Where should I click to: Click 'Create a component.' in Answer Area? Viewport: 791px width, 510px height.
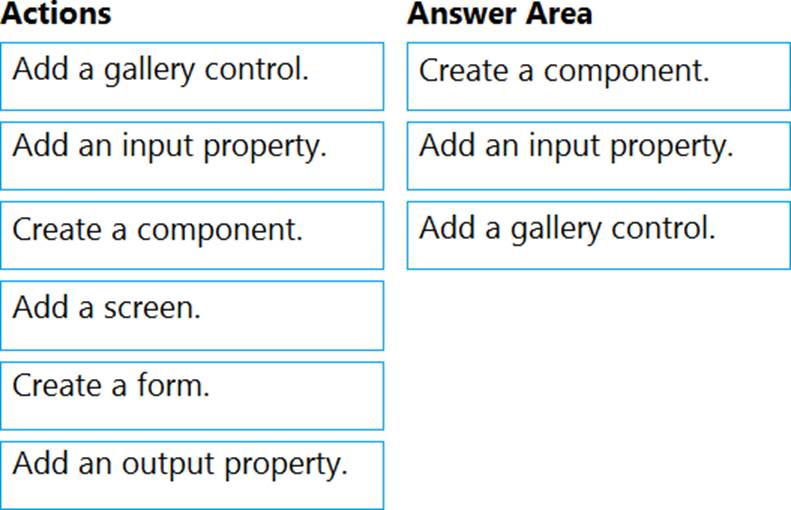click(x=599, y=77)
